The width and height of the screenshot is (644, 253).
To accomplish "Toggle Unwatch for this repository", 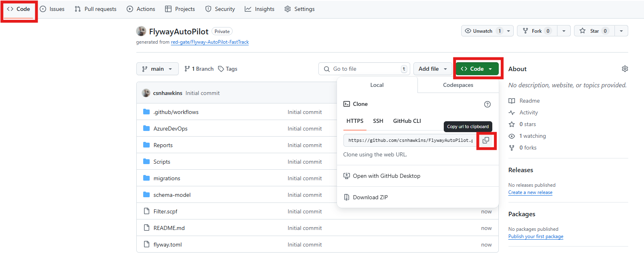I will 483,31.
